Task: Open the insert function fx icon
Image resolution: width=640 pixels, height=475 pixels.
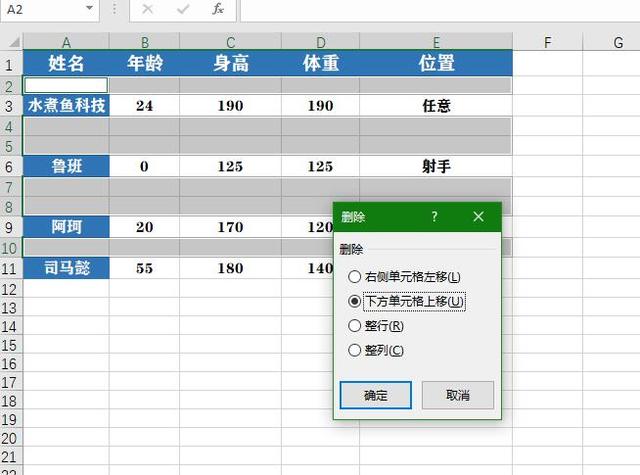Action: (218, 9)
